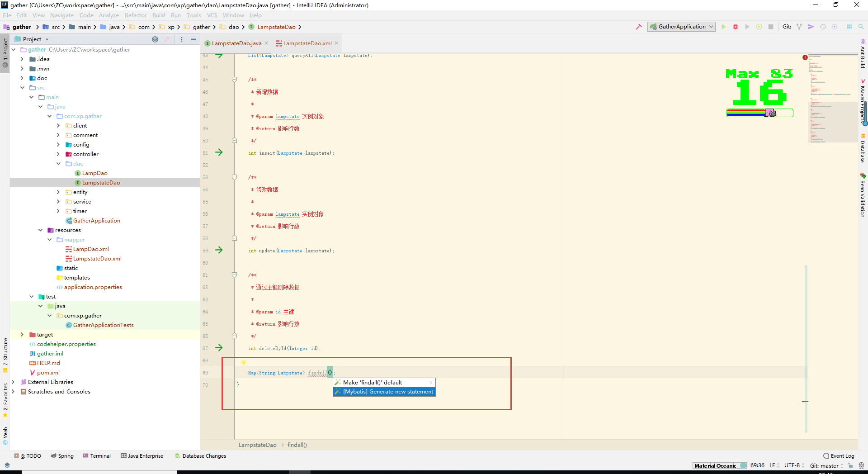
Task: Open the Navigate menu
Action: [62, 15]
